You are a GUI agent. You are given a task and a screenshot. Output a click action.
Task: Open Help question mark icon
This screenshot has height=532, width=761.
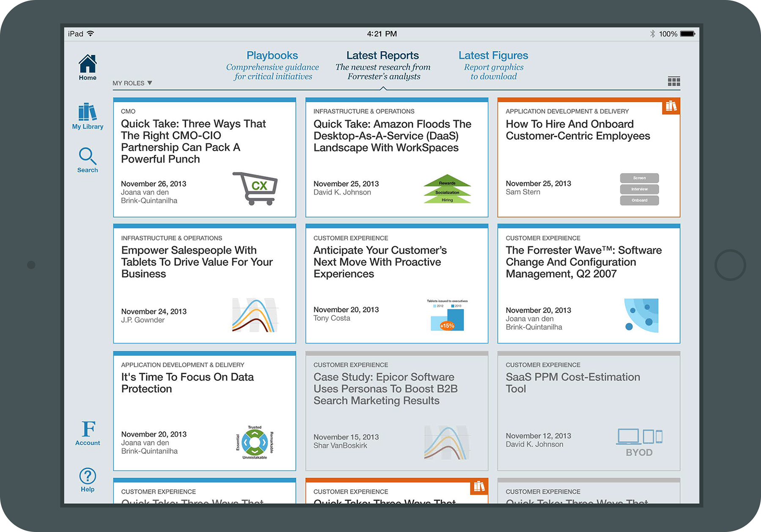pos(88,480)
